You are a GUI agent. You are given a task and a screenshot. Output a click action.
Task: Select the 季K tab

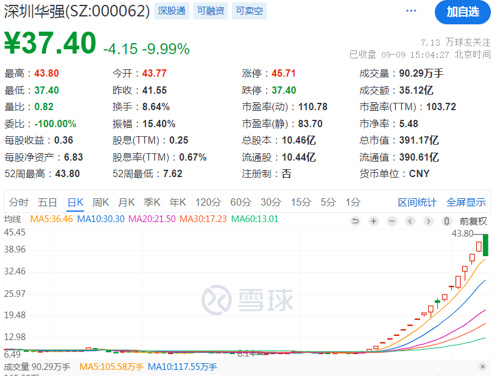(152, 202)
